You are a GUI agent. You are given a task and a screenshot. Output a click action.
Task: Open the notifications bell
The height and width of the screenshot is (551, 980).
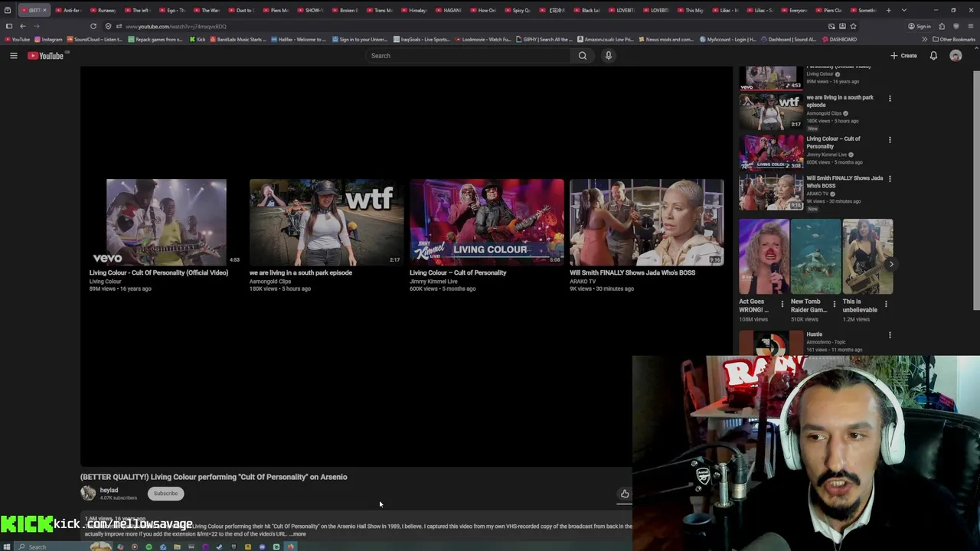click(x=933, y=56)
